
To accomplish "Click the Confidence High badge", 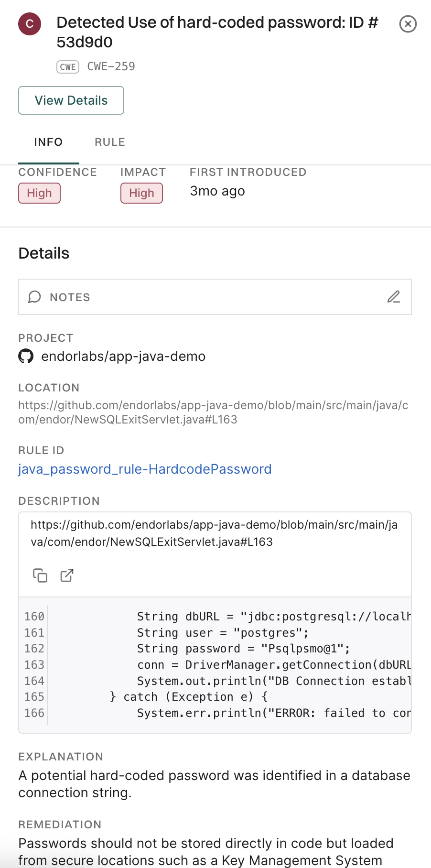I will 39,193.
